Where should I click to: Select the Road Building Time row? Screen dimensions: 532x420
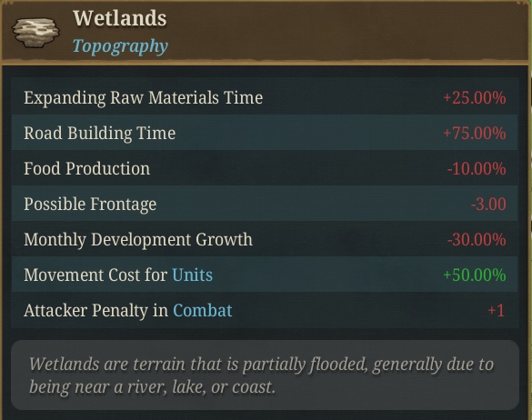point(265,133)
